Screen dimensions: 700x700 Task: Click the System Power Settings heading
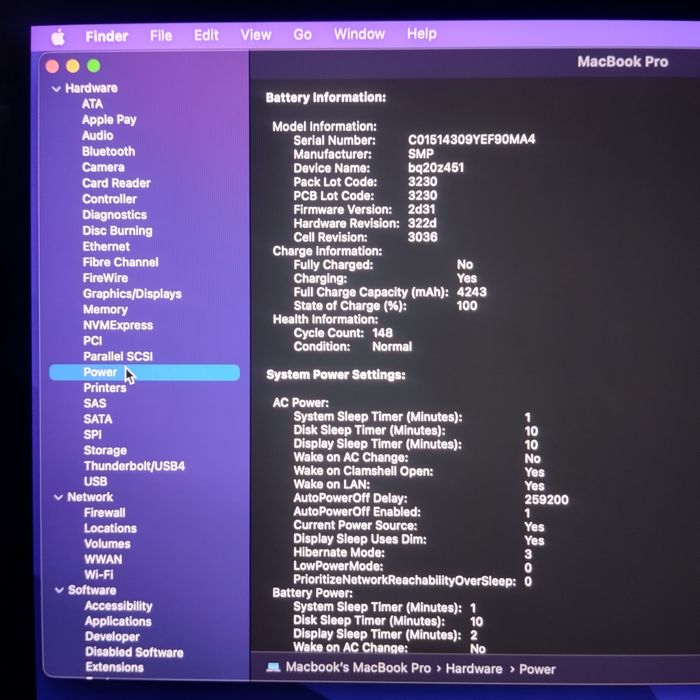(x=336, y=375)
